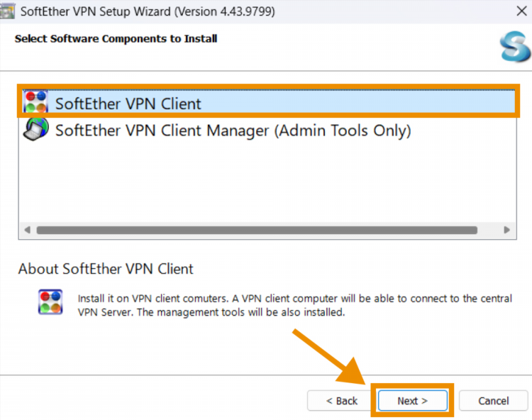Image resolution: width=532 pixels, height=420 pixels.
Task: Click the setup wizard title bar icon
Action: click(7, 11)
